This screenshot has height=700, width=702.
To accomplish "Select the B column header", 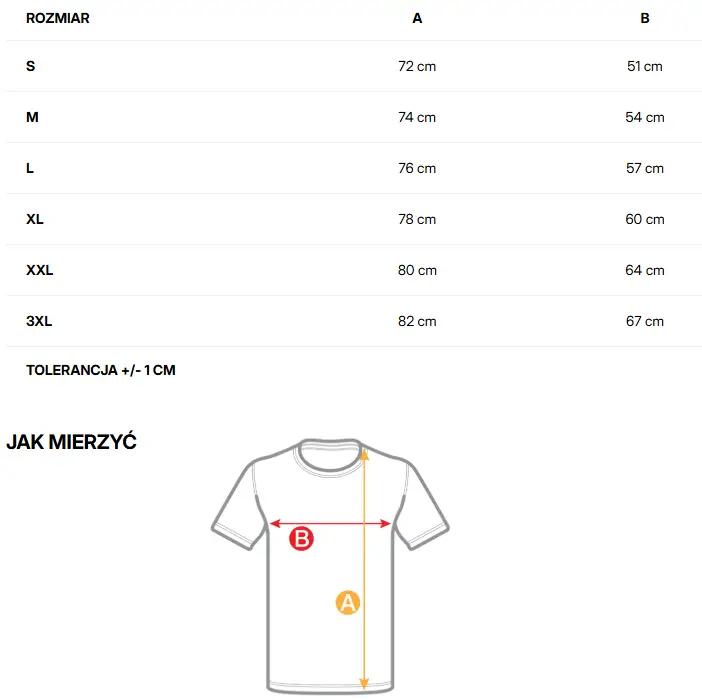I will pyautogui.click(x=645, y=18).
